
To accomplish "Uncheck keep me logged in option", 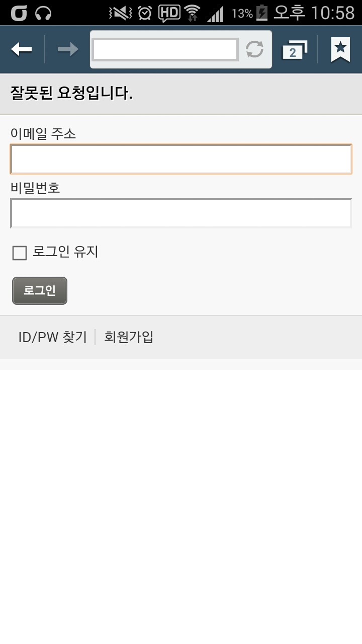I will (19, 253).
